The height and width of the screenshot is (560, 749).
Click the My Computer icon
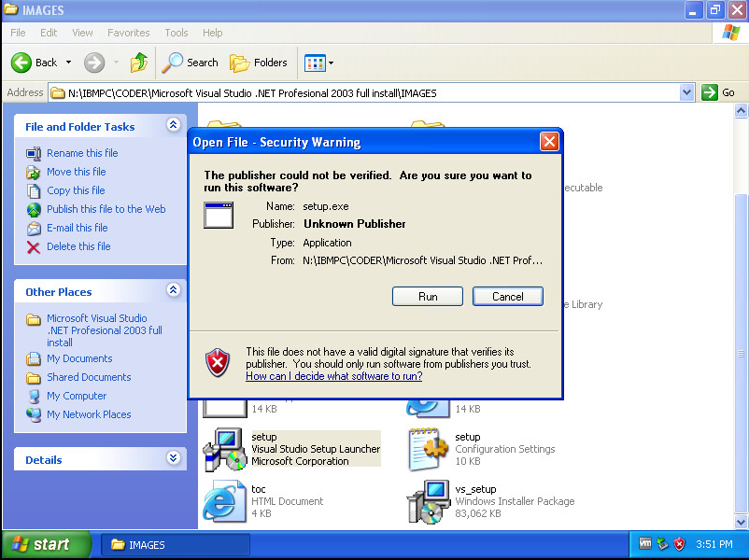point(34,397)
